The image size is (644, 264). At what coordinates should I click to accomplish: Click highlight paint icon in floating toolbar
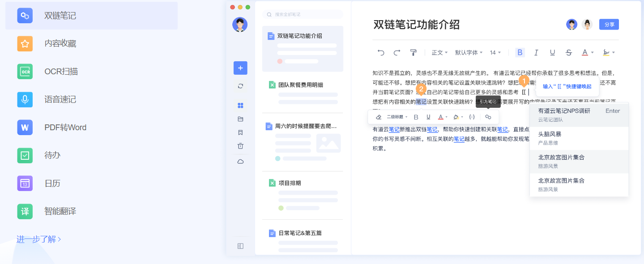[x=456, y=117]
